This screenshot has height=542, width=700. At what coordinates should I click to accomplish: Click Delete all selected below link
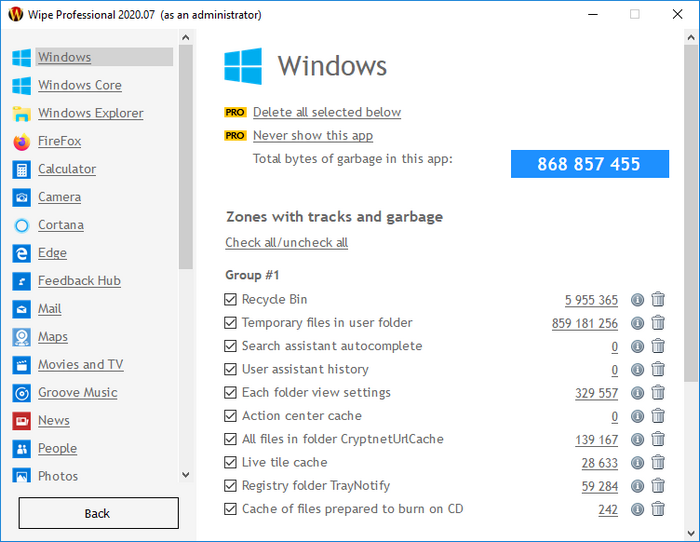tap(327, 112)
